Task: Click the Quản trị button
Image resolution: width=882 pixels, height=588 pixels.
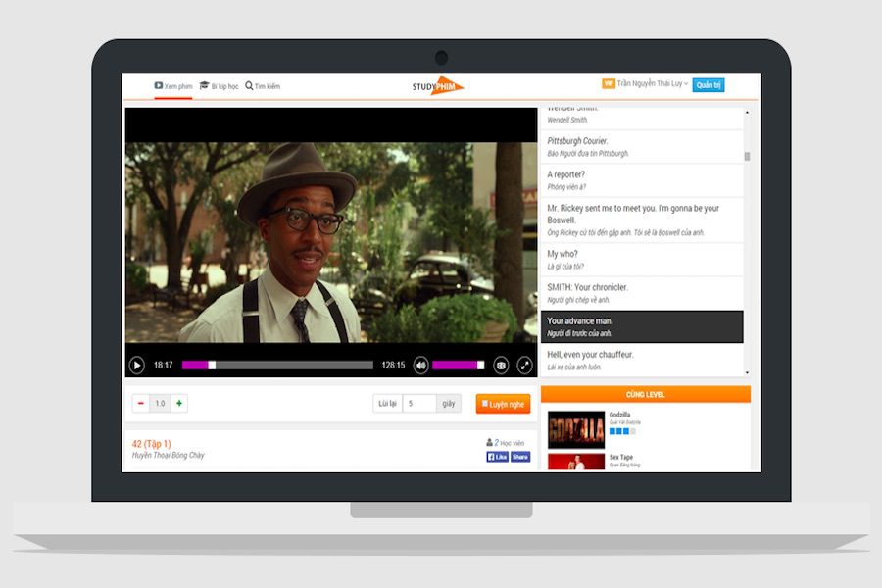Action: click(709, 85)
